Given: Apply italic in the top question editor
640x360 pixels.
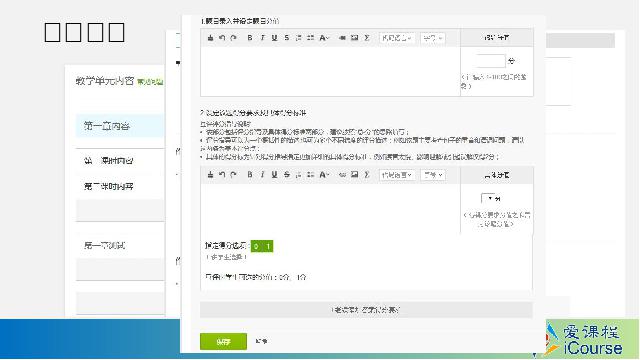Looking at the screenshot, I should [x=262, y=38].
